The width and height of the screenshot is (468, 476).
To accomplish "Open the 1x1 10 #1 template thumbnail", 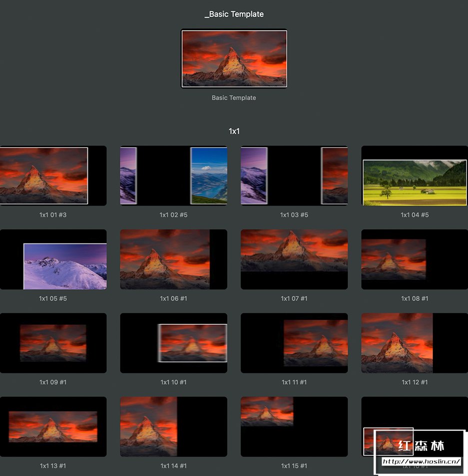I will point(173,343).
